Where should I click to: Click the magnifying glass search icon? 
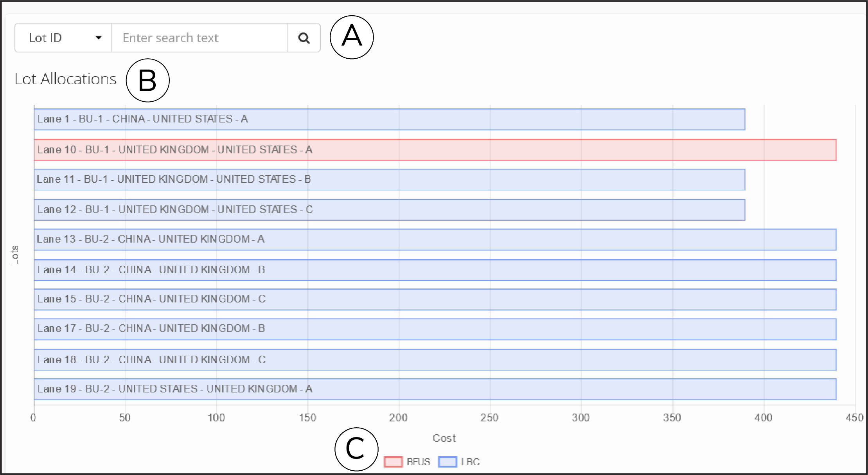coord(304,38)
